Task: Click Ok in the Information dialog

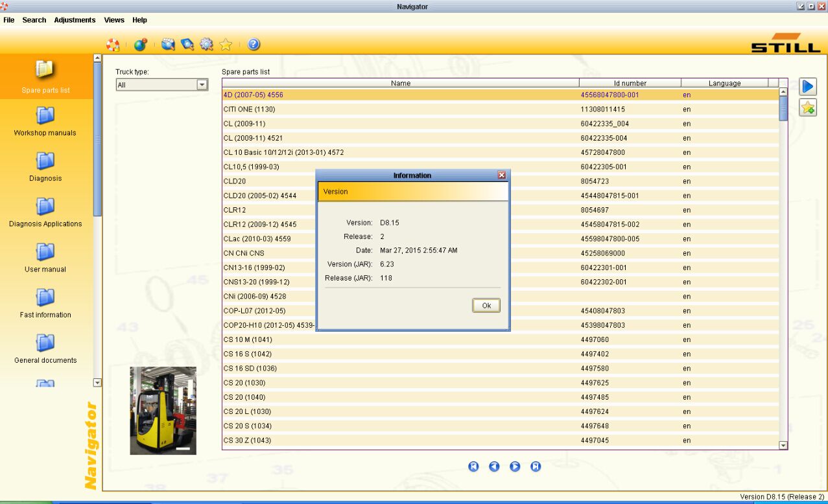Action: [x=486, y=306]
